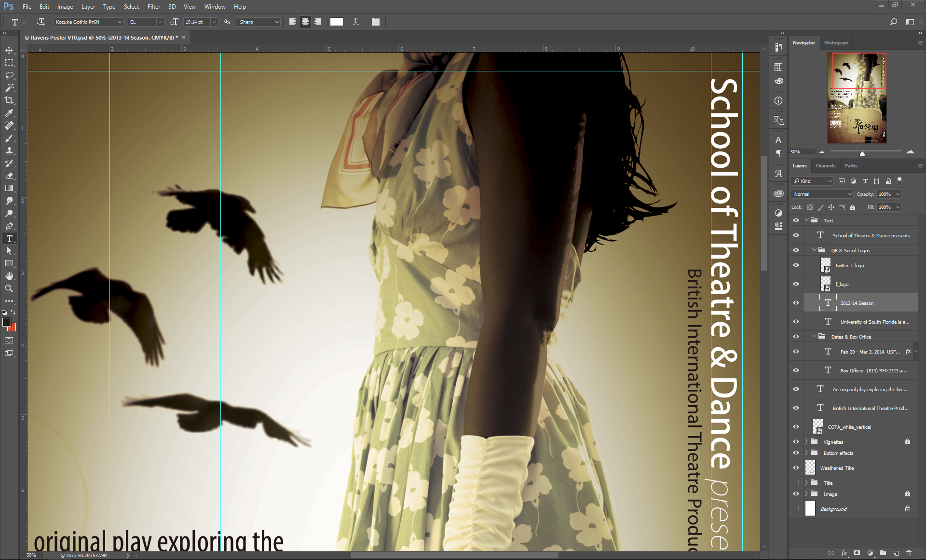
Task: Open the Filter menu
Action: tap(154, 7)
